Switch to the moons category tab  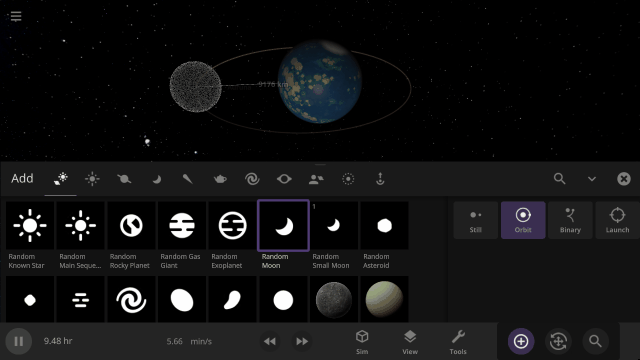point(156,179)
